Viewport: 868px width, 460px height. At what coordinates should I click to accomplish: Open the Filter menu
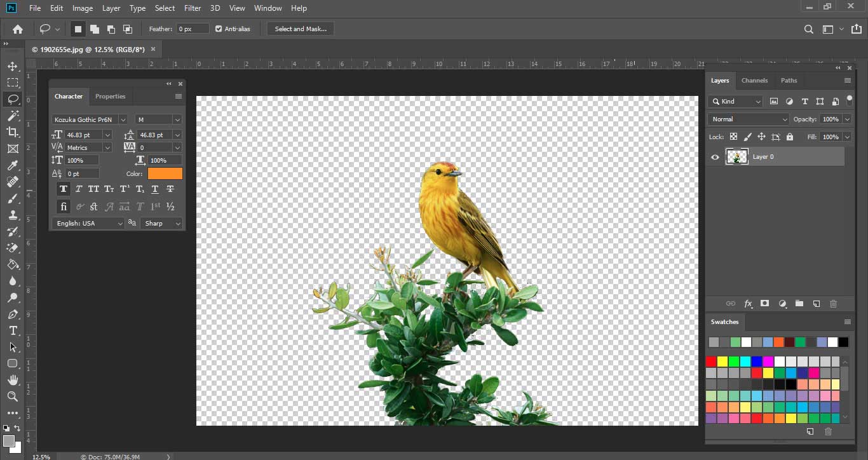coord(192,8)
